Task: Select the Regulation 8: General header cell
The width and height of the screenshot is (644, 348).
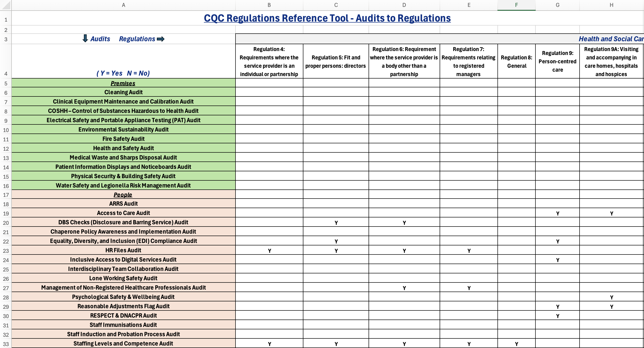Action: 516,62
